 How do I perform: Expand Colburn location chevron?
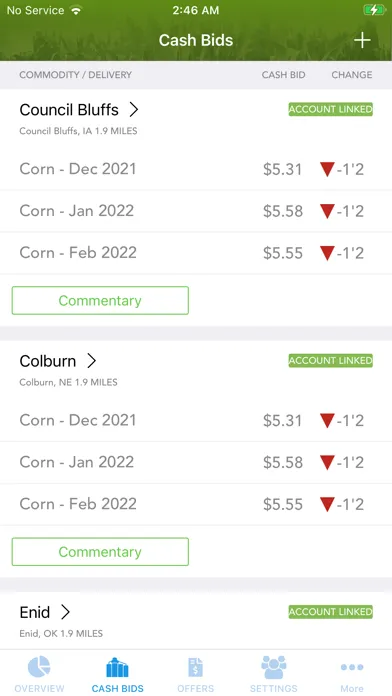91,361
